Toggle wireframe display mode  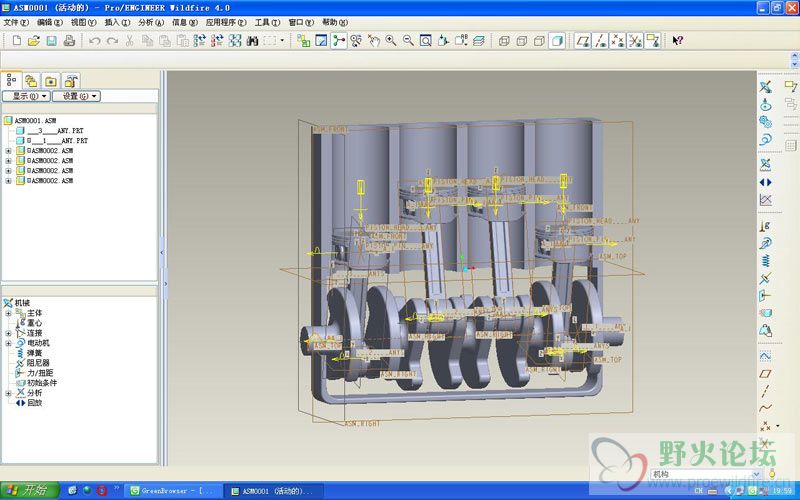(x=504, y=40)
